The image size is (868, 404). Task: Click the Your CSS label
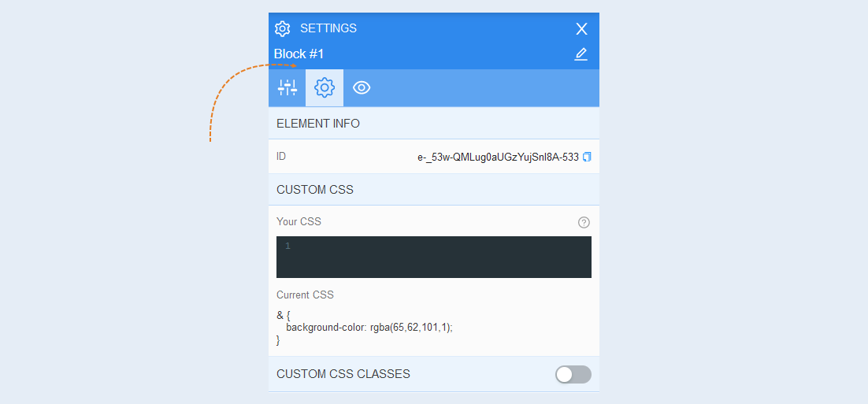pos(299,222)
